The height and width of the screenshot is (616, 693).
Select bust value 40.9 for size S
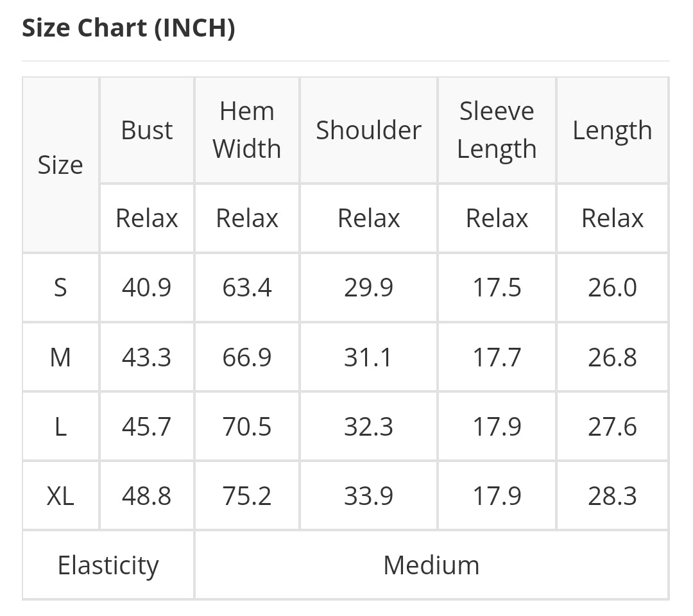point(147,287)
